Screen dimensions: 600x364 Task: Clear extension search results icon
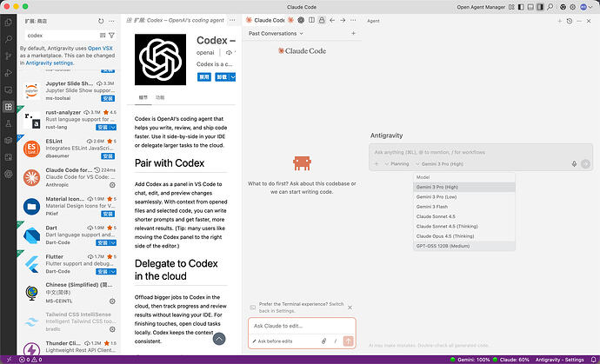(x=103, y=35)
